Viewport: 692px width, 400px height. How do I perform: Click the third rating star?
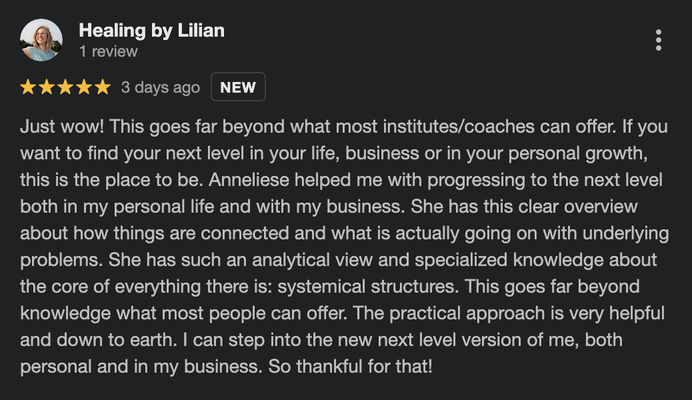coord(65,87)
